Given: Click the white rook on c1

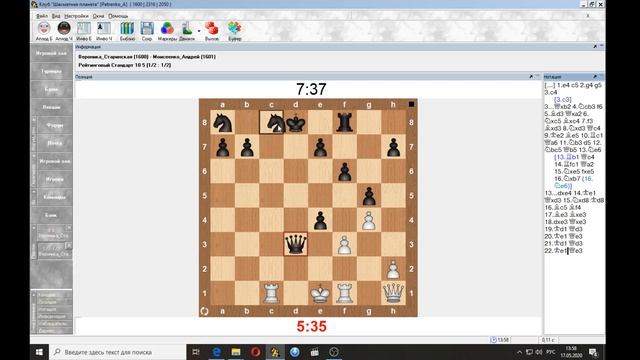Looking at the screenshot, I should [271, 293].
